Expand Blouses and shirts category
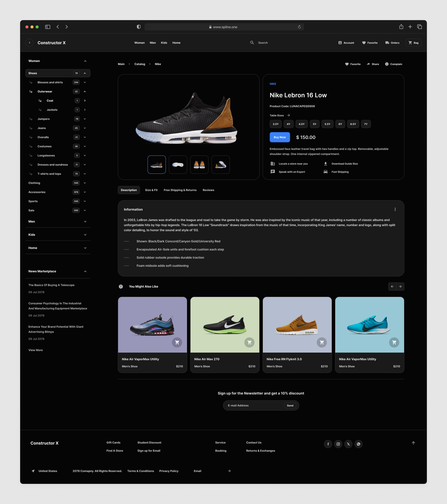This screenshot has width=447, height=504. coord(85,82)
